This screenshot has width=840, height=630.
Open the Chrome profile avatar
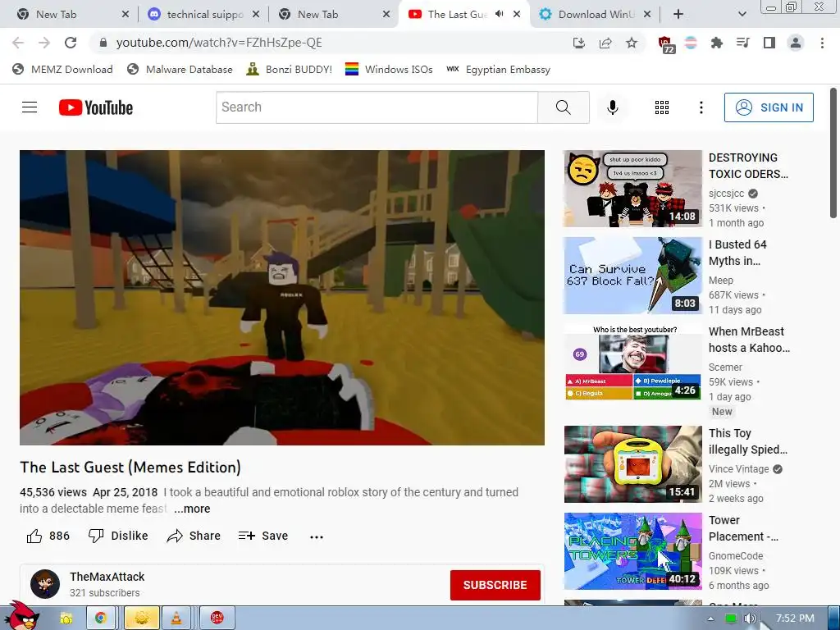click(796, 43)
